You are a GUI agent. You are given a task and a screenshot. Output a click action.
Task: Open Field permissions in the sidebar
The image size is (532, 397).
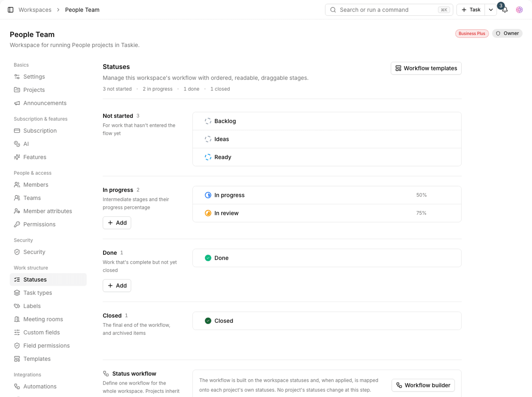(x=48, y=346)
